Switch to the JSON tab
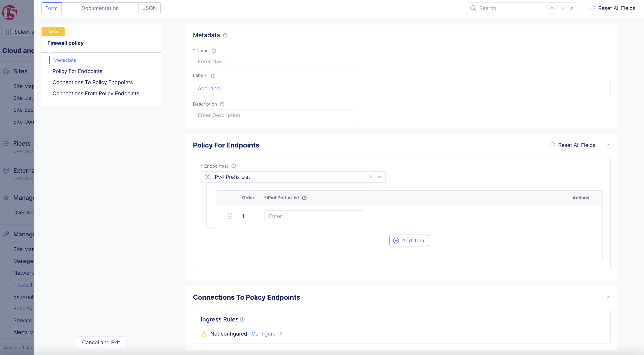This screenshot has width=644, height=355. point(149,8)
